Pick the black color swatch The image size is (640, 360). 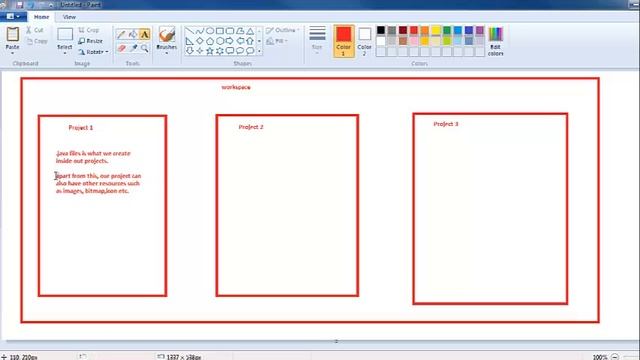click(x=381, y=30)
